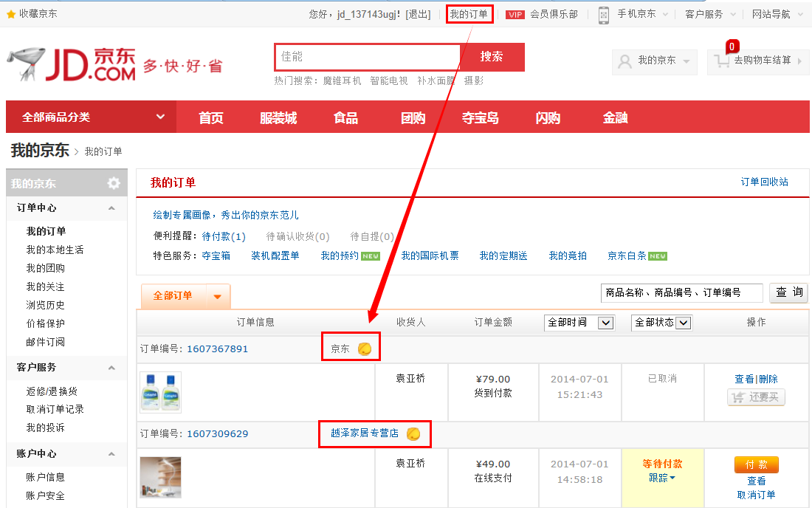Open the 京东白条 link
The width and height of the screenshot is (812, 508).
click(627, 255)
